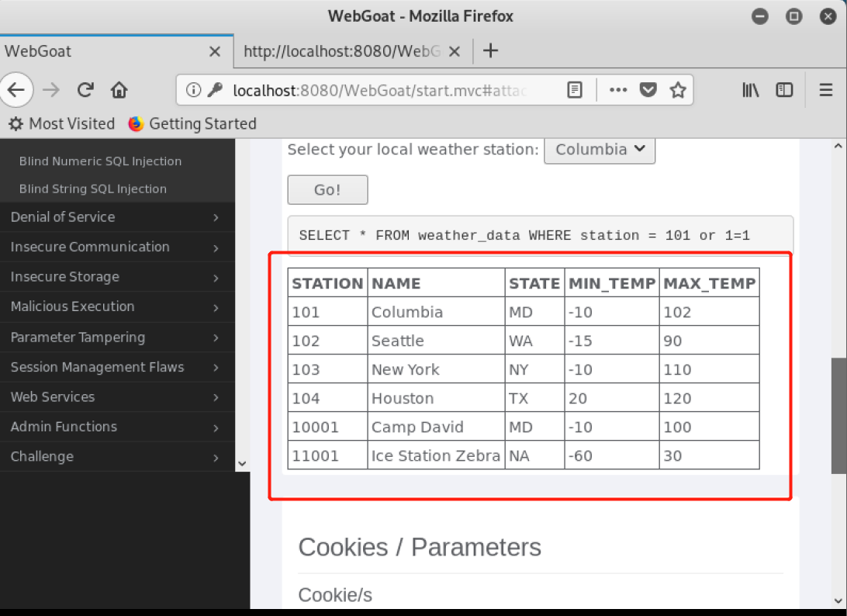This screenshot has width=847, height=616.
Task: Expand Web Services category
Action: pyautogui.click(x=118, y=396)
